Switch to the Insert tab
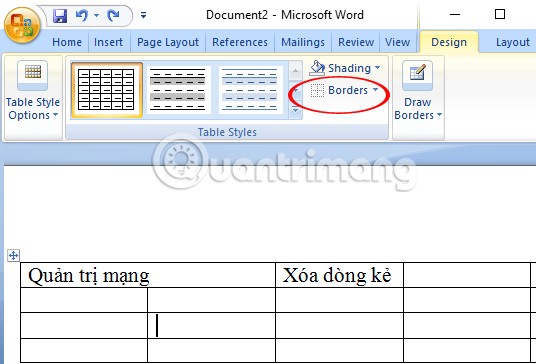This screenshot has height=364, width=536. 108,42
